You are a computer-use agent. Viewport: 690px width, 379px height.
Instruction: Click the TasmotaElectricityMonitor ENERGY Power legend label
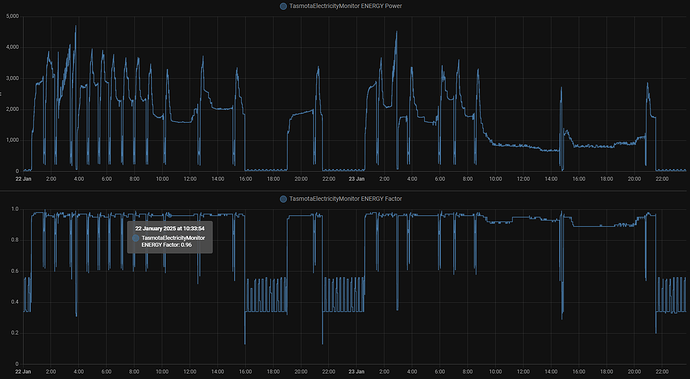[x=345, y=6]
